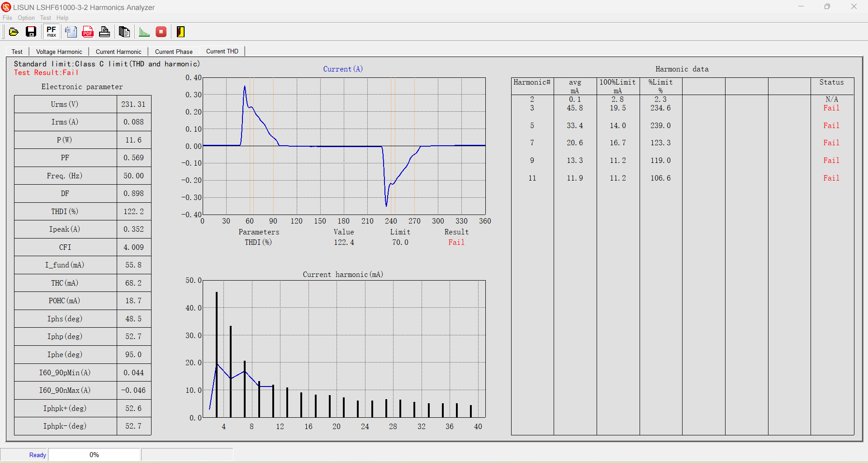Click the Test Result:Fail text
The width and height of the screenshot is (868, 463).
click(46, 72)
